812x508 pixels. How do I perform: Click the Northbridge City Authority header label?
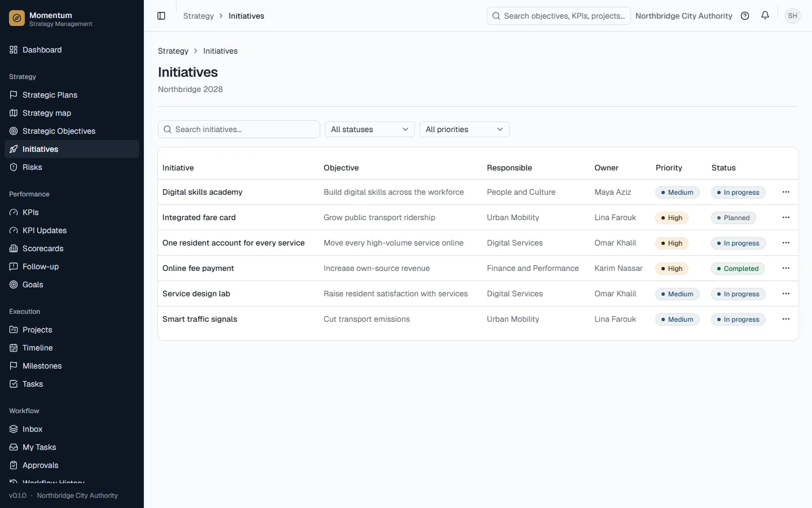click(684, 16)
